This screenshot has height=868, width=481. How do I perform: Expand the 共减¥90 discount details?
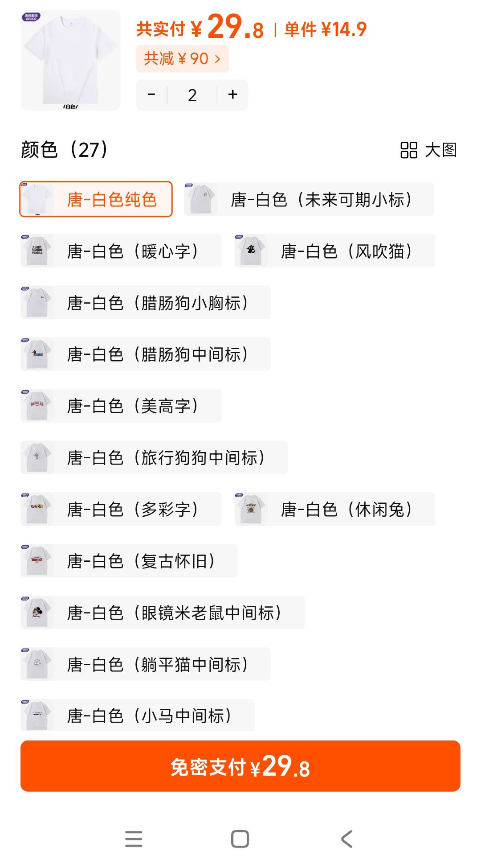182,58
